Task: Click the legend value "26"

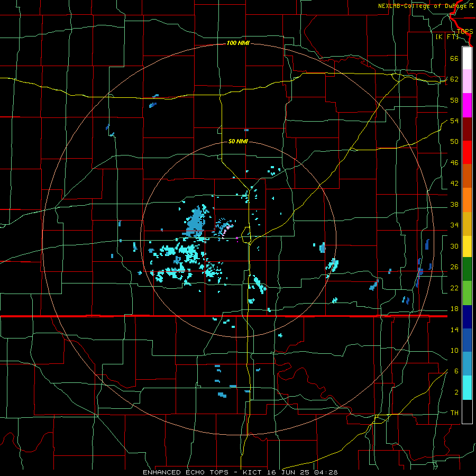Action: (x=454, y=267)
